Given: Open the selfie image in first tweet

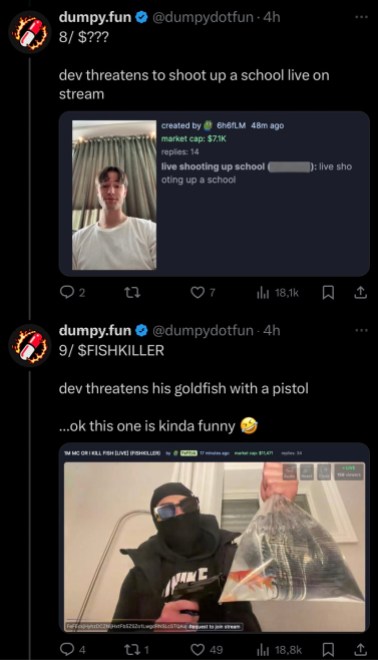Looking at the screenshot, I should click(x=114, y=195).
